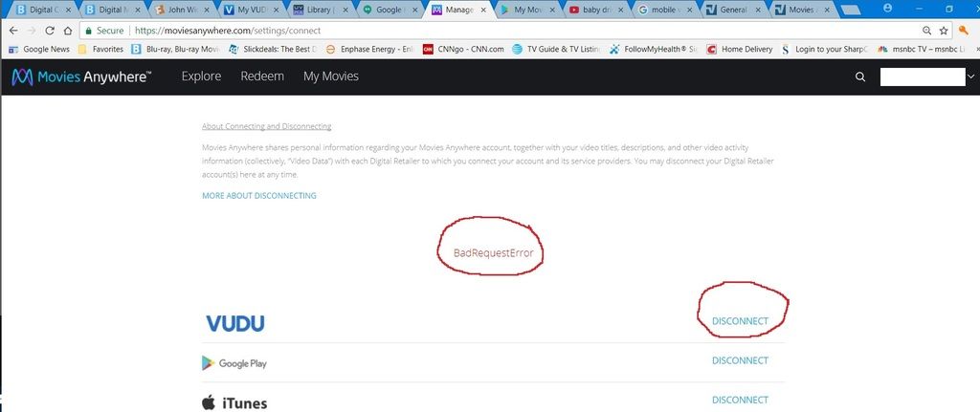
Task: Click the zoom magnifier in address bar
Action: tap(926, 31)
